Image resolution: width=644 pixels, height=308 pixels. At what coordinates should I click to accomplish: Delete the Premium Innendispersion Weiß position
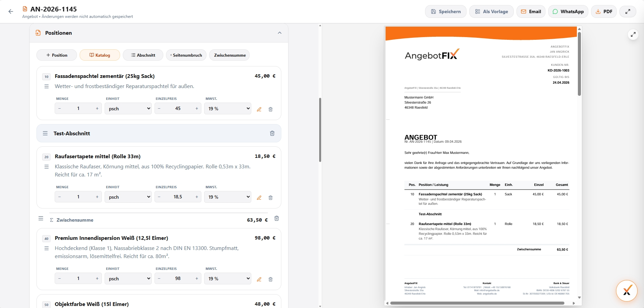271,279
